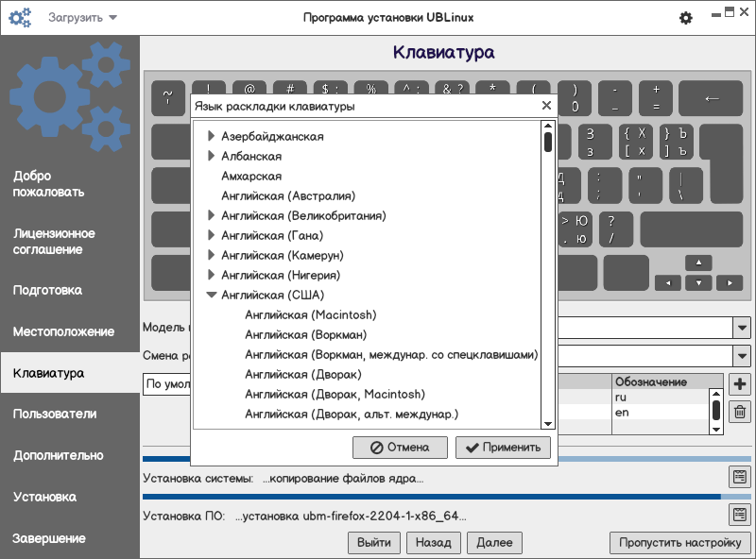756x559 pixels.
Task: Click the Х bracket key on keyboard preview
Action: [636, 142]
